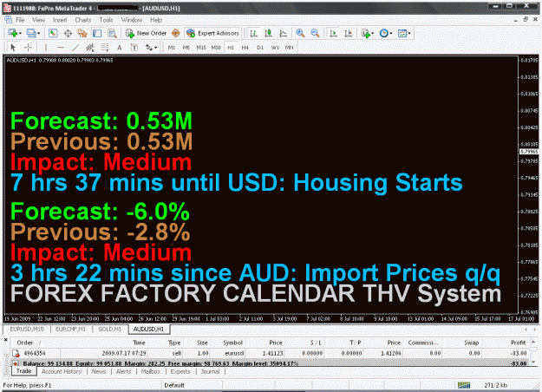The width and height of the screenshot is (542, 392).
Task: Open the Tools menu
Action: (106, 20)
